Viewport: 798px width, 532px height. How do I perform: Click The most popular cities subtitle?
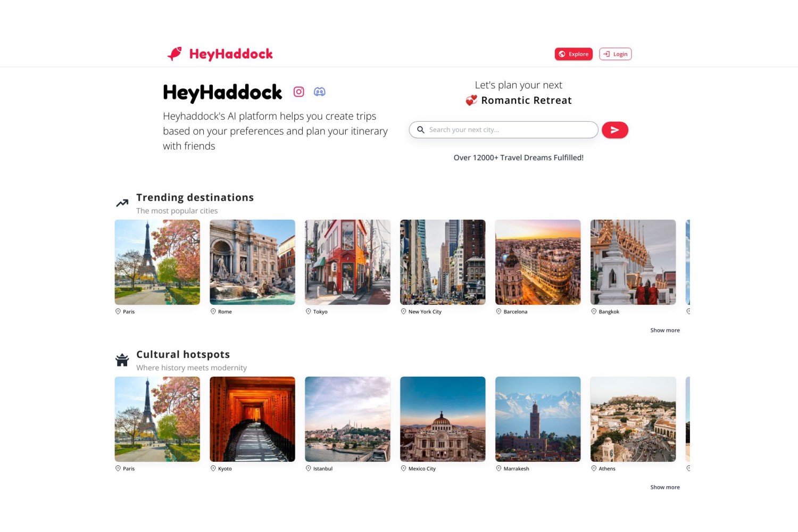coord(177,211)
